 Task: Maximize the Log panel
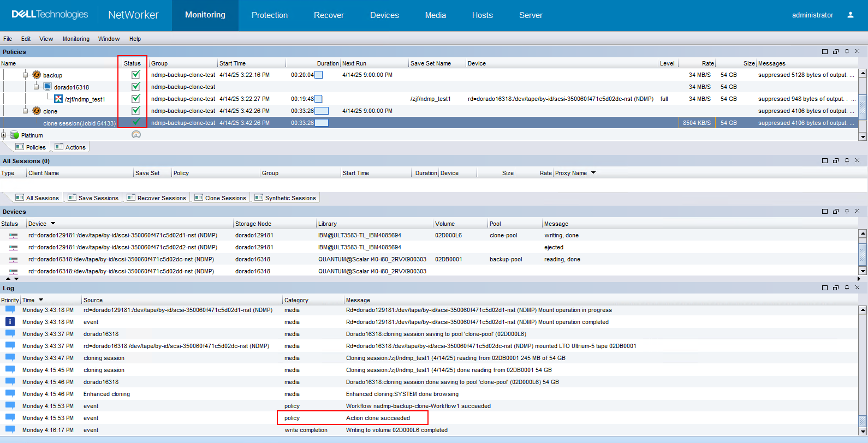tap(825, 288)
